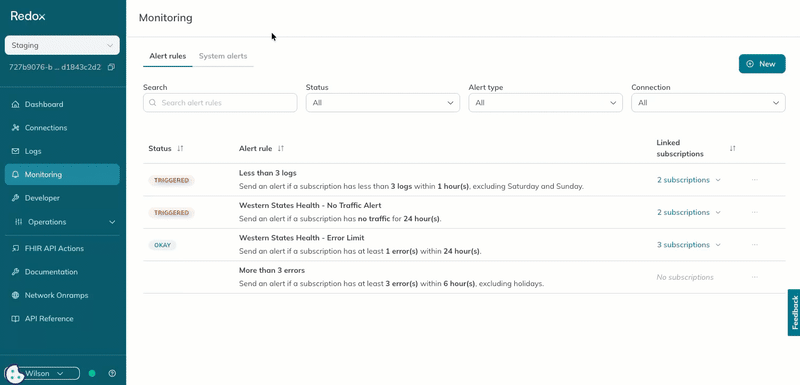
Task: Click the Redox logo
Action: [28, 16]
